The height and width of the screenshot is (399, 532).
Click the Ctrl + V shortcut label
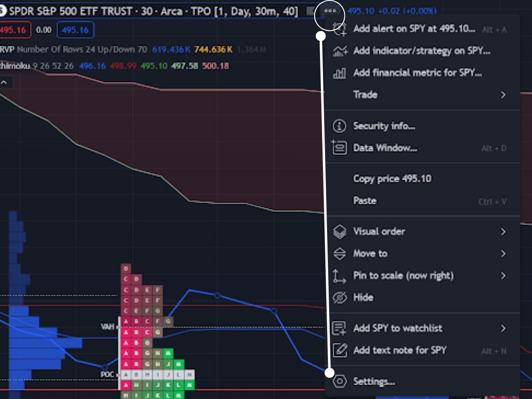coord(492,202)
